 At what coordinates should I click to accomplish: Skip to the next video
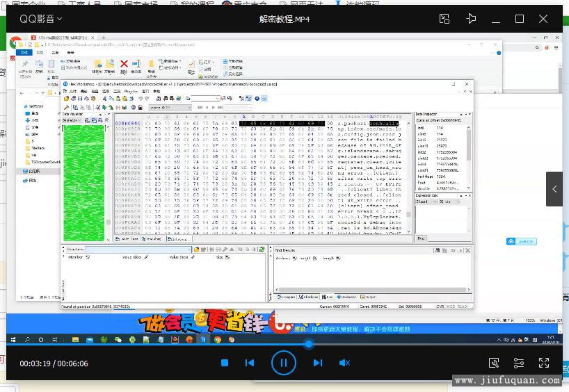pos(317,363)
